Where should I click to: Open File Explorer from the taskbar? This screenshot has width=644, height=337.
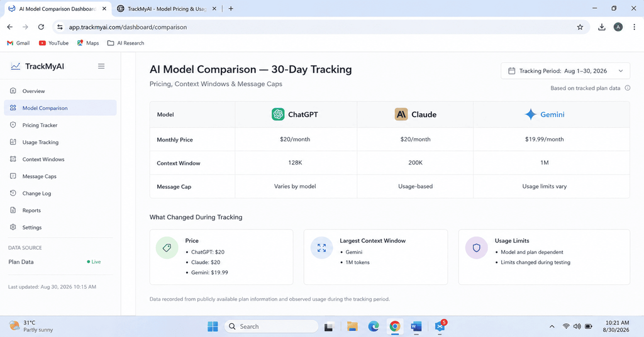click(x=352, y=326)
